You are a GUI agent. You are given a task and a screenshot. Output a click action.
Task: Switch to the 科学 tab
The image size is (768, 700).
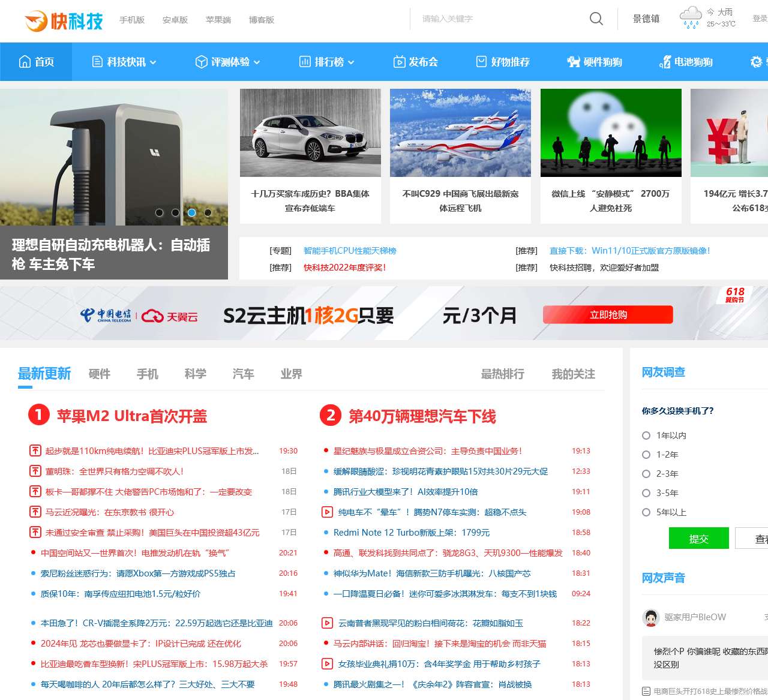click(x=196, y=374)
